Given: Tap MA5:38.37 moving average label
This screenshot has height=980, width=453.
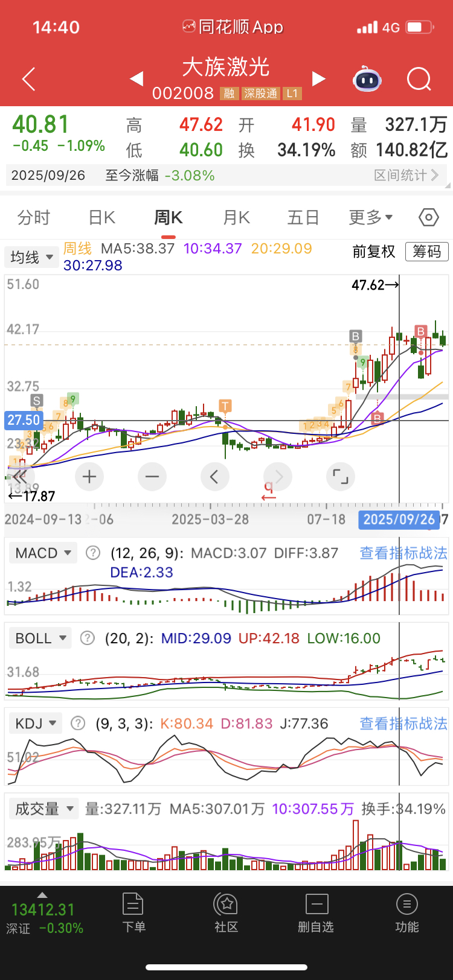Looking at the screenshot, I should pos(138,249).
